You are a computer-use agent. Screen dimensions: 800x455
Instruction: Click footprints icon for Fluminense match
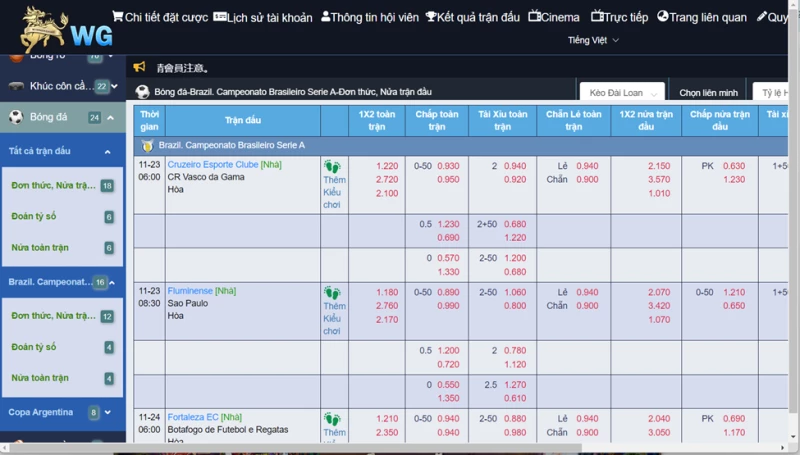coord(332,293)
